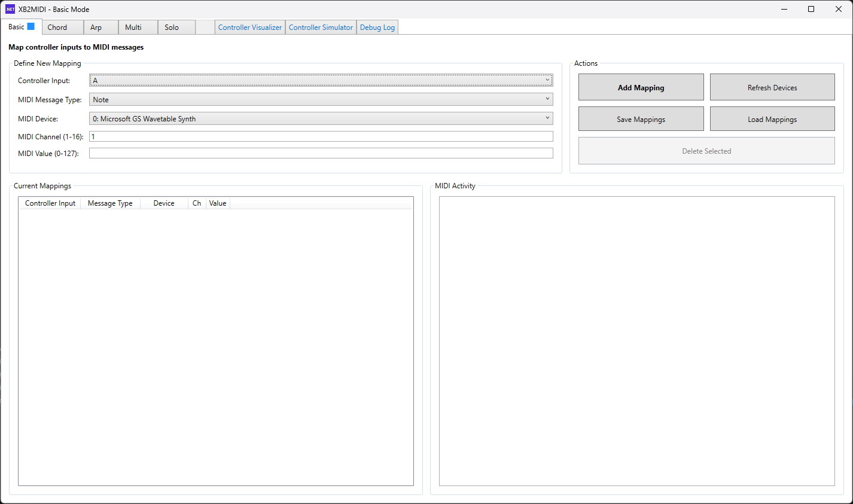The width and height of the screenshot is (853, 504).
Task: Click Refresh Devices
Action: tap(772, 87)
